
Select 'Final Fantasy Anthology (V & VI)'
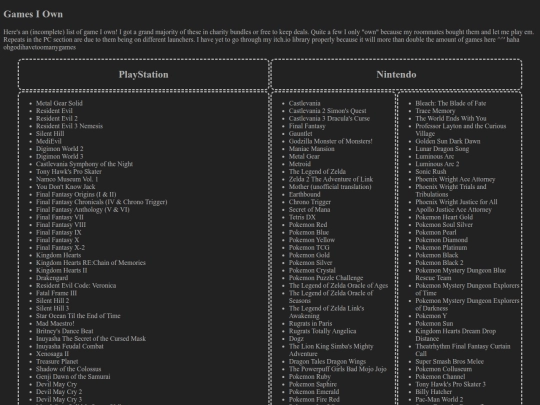[x=83, y=209]
